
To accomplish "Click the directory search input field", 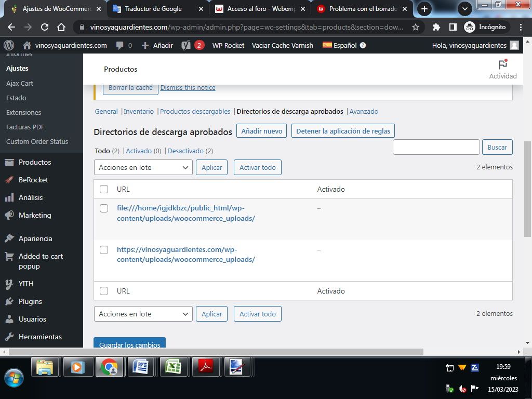I will (436, 147).
